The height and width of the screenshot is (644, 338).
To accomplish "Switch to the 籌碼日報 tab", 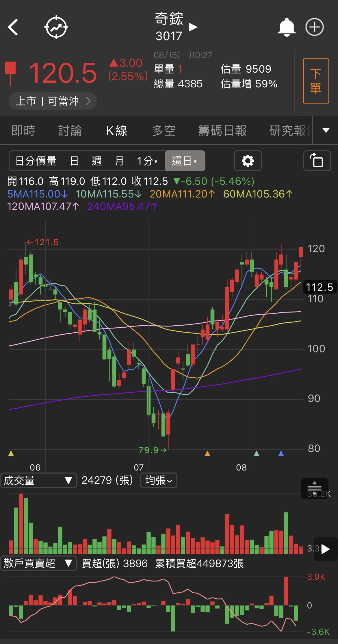I will pyautogui.click(x=222, y=130).
